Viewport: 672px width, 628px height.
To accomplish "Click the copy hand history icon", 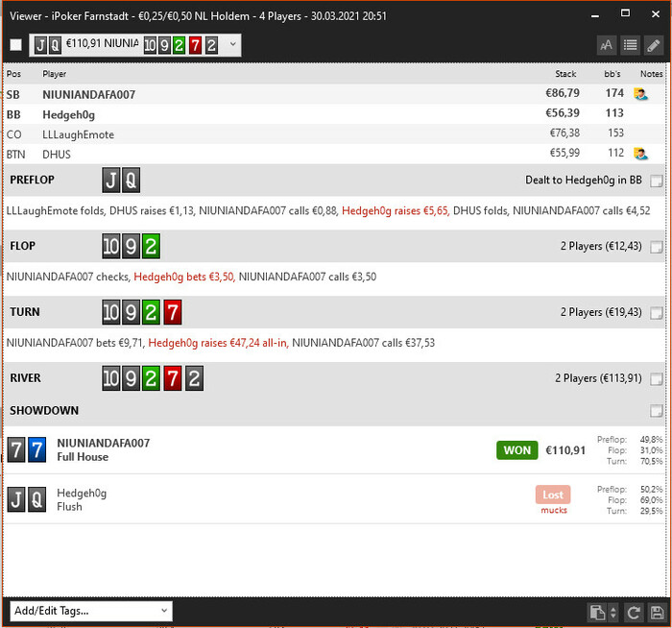I will tap(597, 612).
